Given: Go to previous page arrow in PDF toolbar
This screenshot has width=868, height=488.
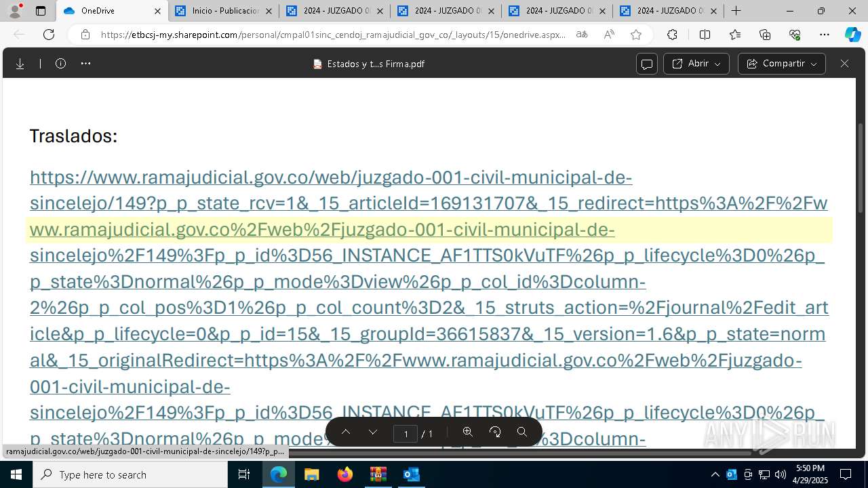Looking at the screenshot, I should [x=345, y=432].
